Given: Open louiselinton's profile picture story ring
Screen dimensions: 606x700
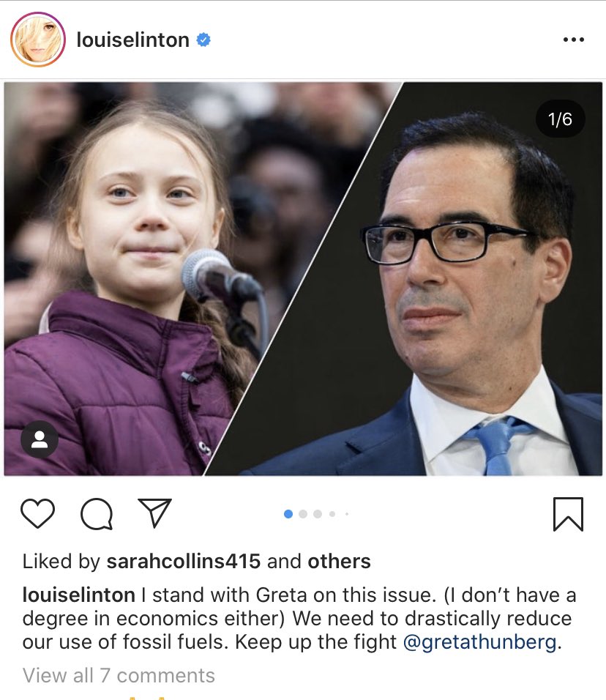Looking at the screenshot, I should coord(38,40).
